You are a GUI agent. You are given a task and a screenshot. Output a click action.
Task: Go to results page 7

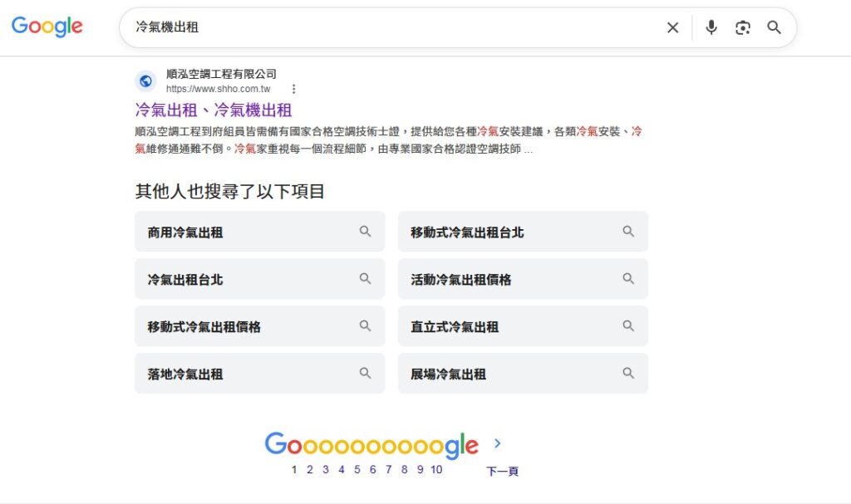389,470
